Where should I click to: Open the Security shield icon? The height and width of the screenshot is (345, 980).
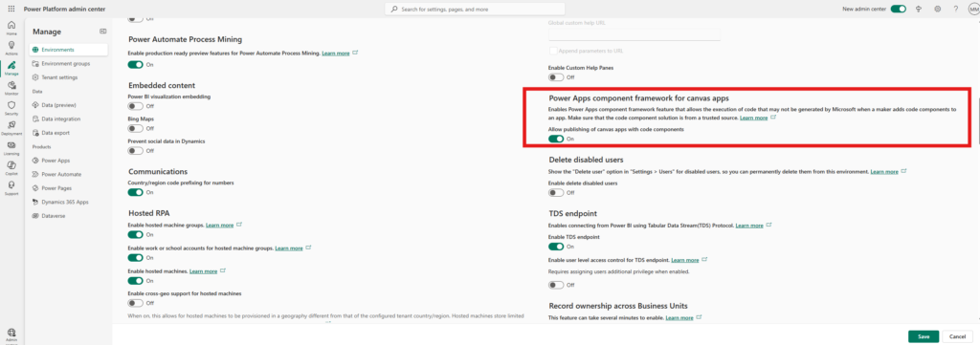[x=11, y=108]
